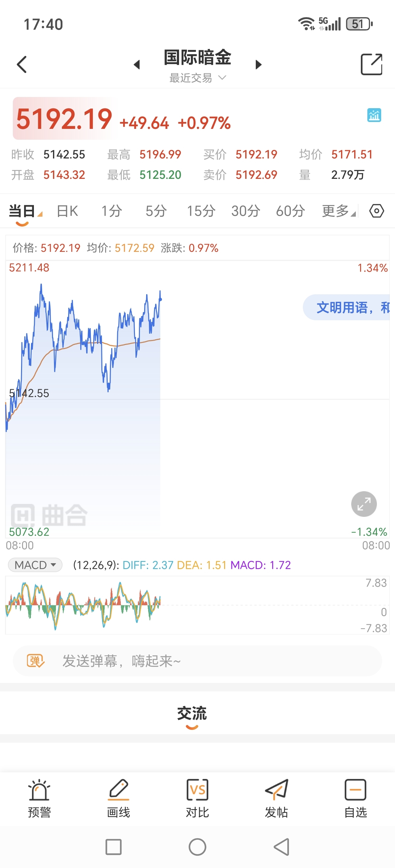
Task: Select the 15分 timeframe tab
Action: [201, 211]
